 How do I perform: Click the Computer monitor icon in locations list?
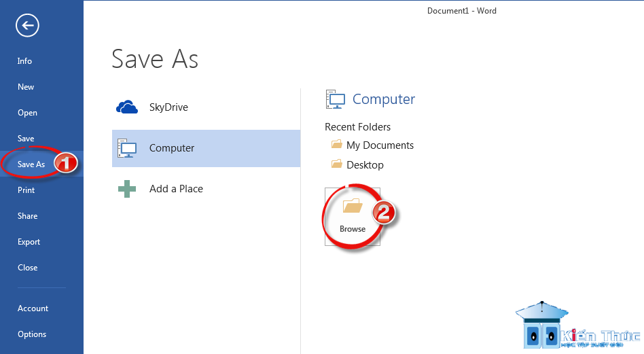pyautogui.click(x=127, y=148)
